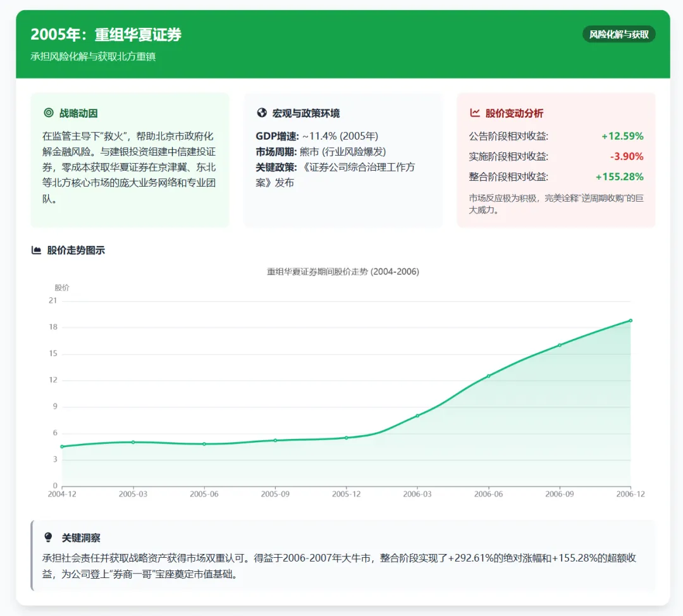The height and width of the screenshot is (616, 683).
Task: Click the 2004-12 data point on chart
Action: 62,447
